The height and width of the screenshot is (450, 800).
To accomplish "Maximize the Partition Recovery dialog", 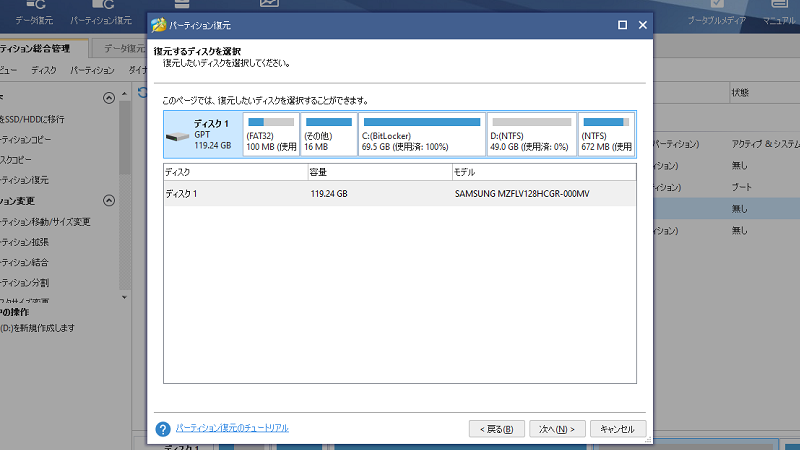I will pyautogui.click(x=622, y=25).
